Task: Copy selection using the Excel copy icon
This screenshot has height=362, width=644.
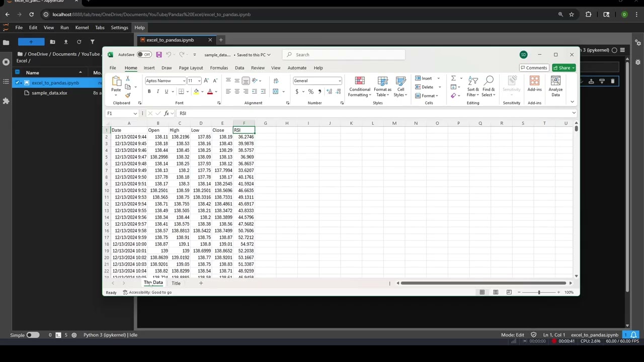Action: [x=128, y=87]
